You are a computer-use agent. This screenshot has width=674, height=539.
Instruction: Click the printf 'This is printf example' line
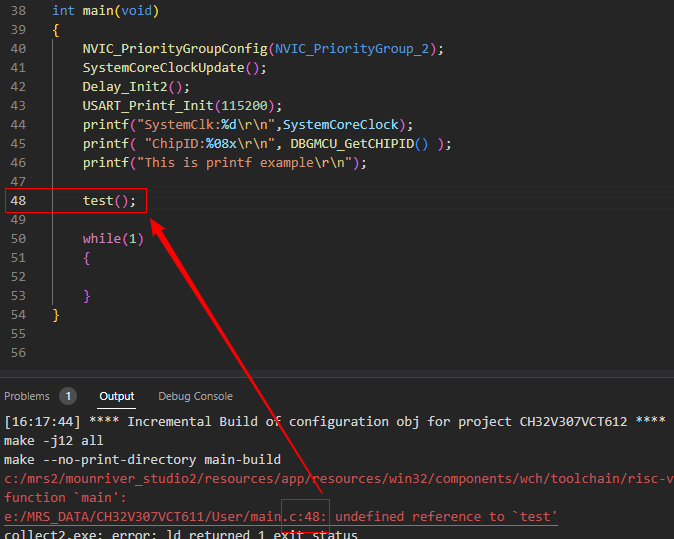[x=225, y=162]
